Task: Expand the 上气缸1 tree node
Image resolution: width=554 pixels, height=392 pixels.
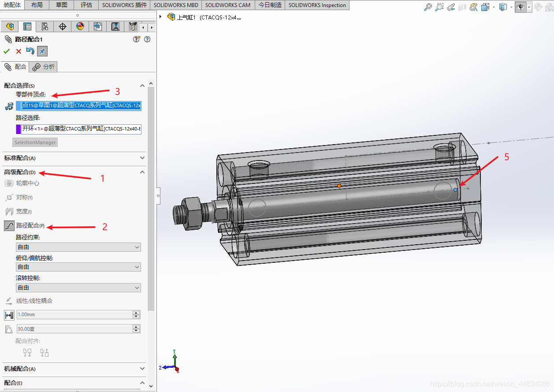Action: click(x=160, y=17)
